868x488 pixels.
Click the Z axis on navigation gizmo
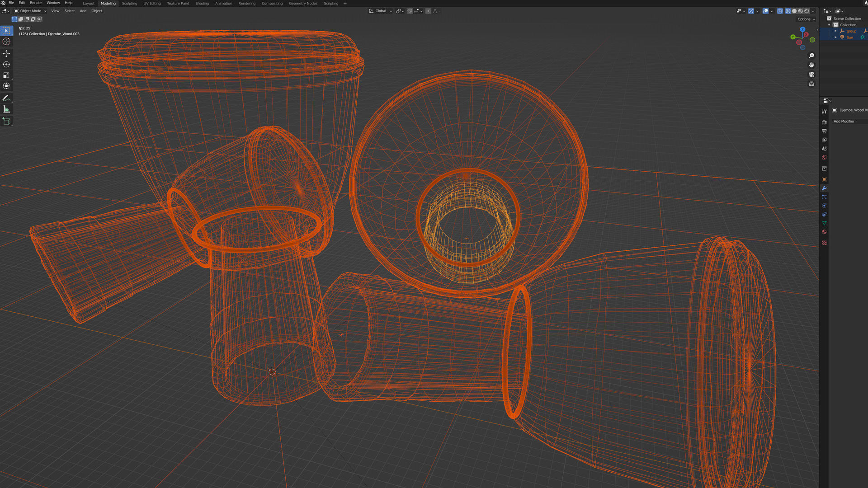pyautogui.click(x=802, y=29)
